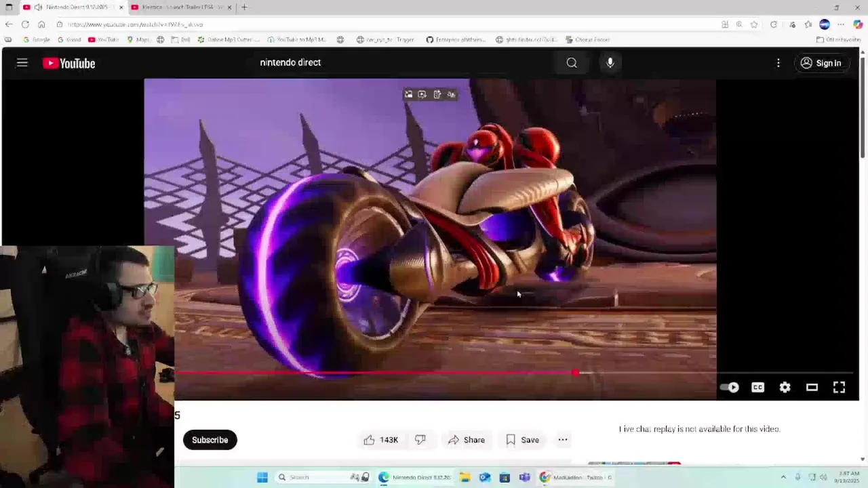The height and width of the screenshot is (488, 868).
Task: Open YouTube settings three-dot menu
Action: pyautogui.click(x=778, y=63)
